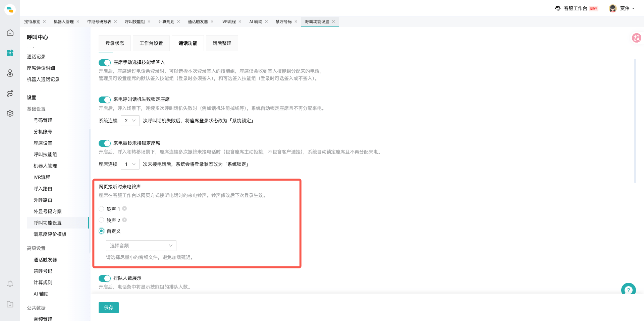Select 铃声 1 radio button
The height and width of the screenshot is (321, 644).
101,209
